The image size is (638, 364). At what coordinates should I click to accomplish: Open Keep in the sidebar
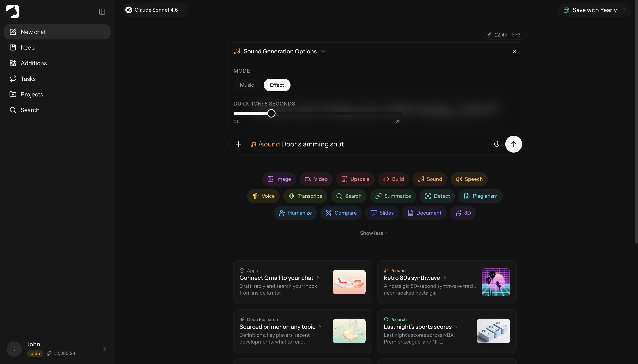point(57,47)
